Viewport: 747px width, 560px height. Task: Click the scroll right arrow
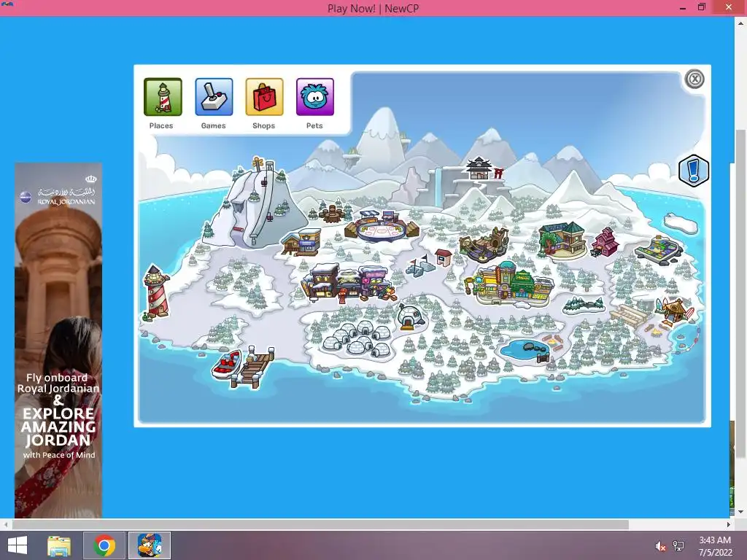pyautogui.click(x=729, y=524)
